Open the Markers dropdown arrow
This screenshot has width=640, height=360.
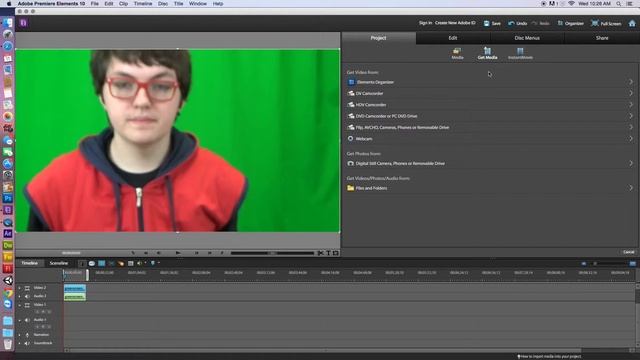coord(159,263)
